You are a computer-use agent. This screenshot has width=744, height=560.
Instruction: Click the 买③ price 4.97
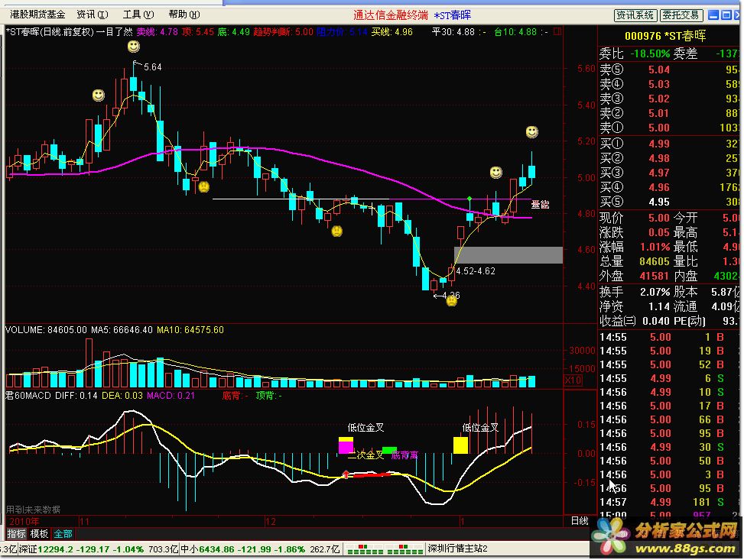[x=659, y=173]
